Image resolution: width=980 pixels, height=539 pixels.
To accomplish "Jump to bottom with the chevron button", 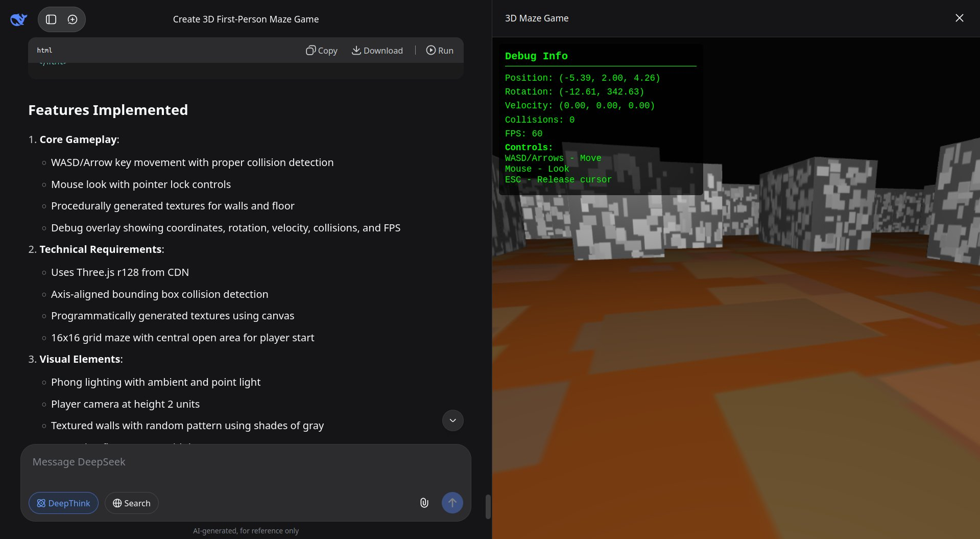I will click(452, 420).
